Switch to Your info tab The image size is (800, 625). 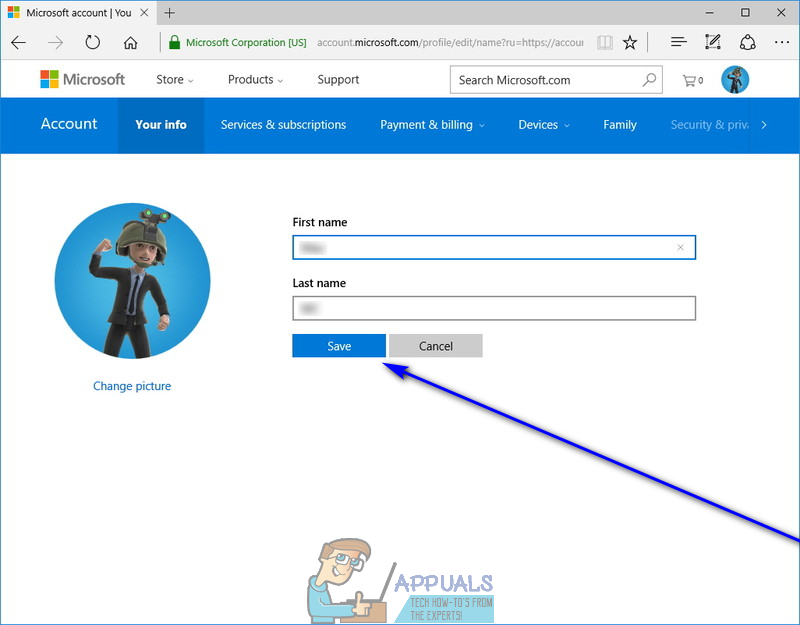tap(161, 125)
